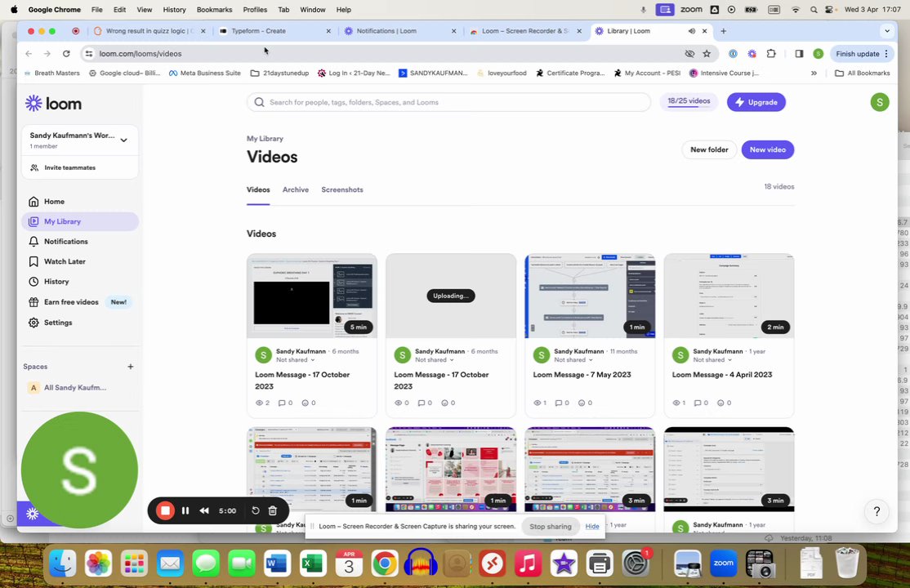Viewport: 910px width, 588px height.
Task: Open Chrome extensions puzzle icon
Action: click(x=770, y=53)
